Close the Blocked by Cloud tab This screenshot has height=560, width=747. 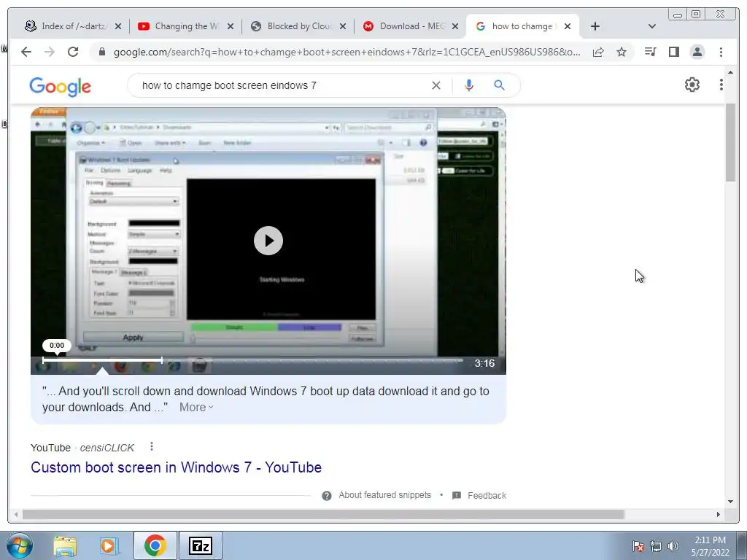point(343,26)
